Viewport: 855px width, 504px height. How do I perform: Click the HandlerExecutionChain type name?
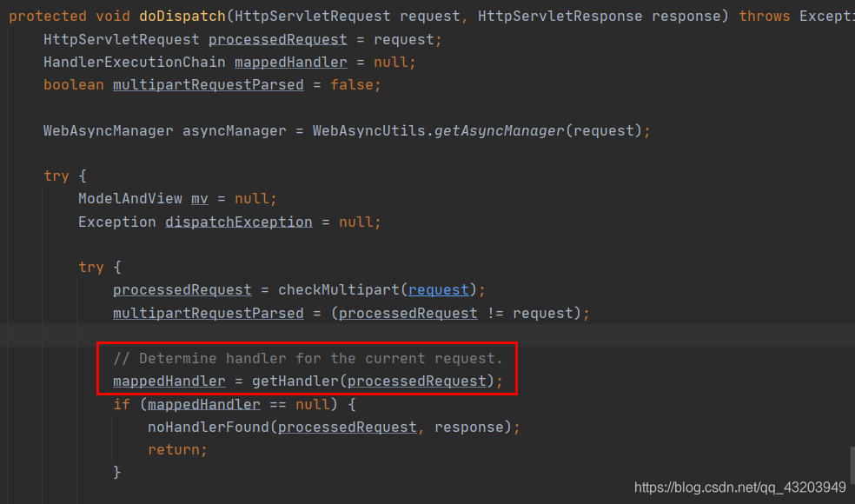point(134,63)
